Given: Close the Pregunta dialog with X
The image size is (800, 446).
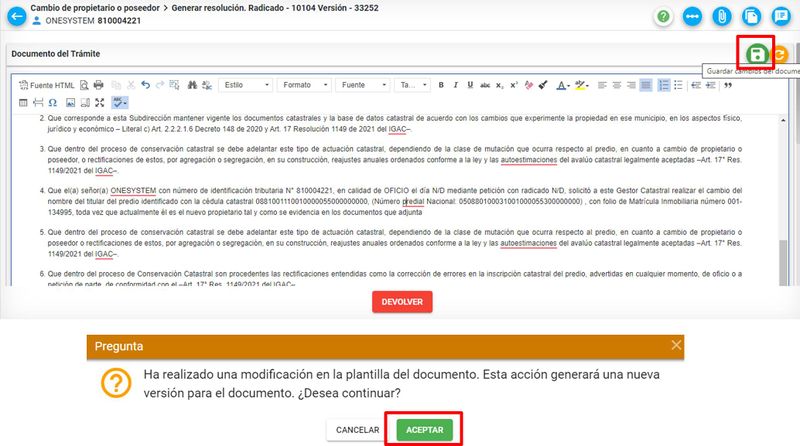Looking at the screenshot, I should pyautogui.click(x=676, y=346).
